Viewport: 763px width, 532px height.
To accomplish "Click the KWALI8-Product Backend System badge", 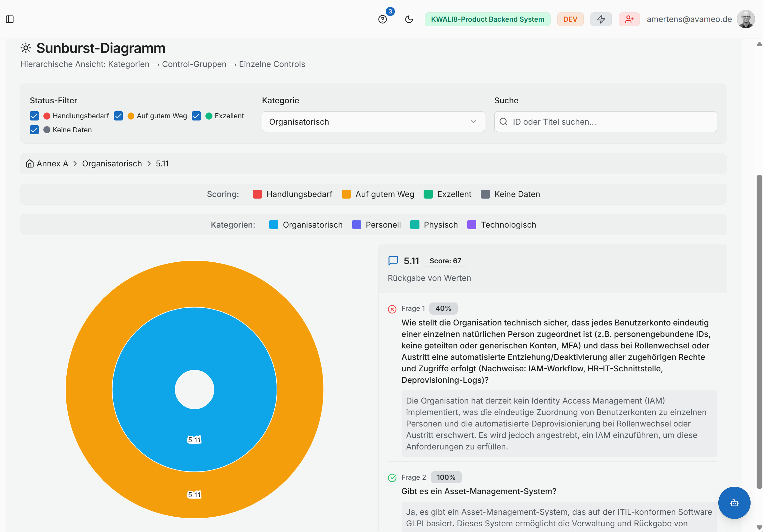I will pyautogui.click(x=487, y=19).
